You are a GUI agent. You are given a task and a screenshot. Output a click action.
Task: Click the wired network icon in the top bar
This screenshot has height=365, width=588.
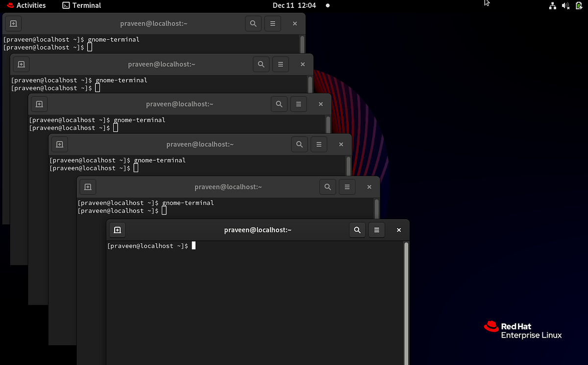click(553, 5)
